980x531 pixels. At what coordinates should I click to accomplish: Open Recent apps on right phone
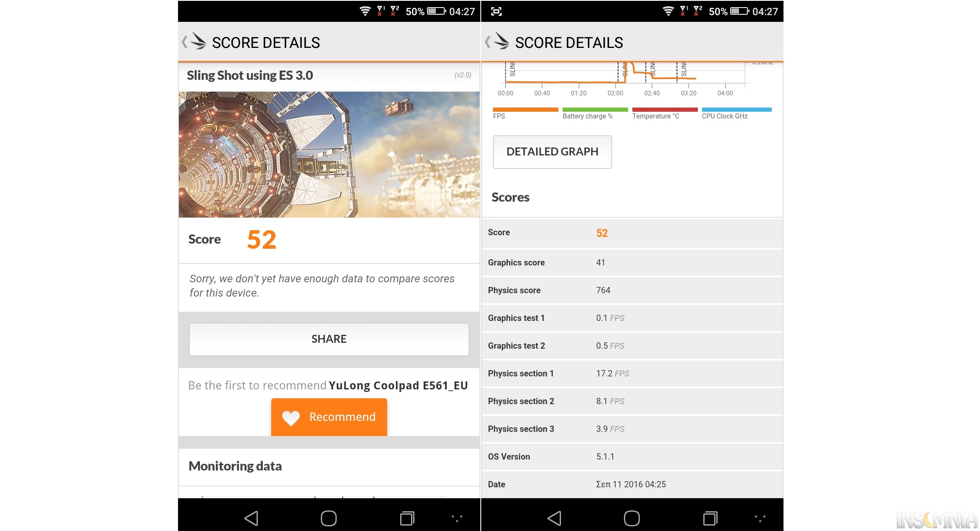tap(710, 518)
